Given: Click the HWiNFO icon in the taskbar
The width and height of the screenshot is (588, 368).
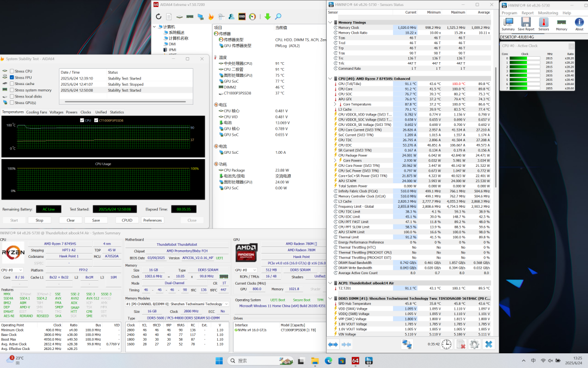Looking at the screenshot, I should tap(369, 361).
